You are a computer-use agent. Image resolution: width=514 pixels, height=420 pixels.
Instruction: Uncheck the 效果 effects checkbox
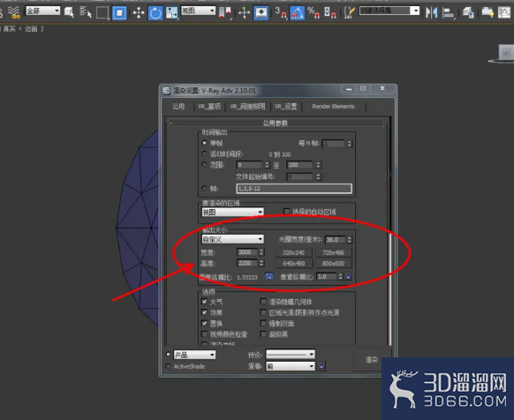pyautogui.click(x=204, y=312)
